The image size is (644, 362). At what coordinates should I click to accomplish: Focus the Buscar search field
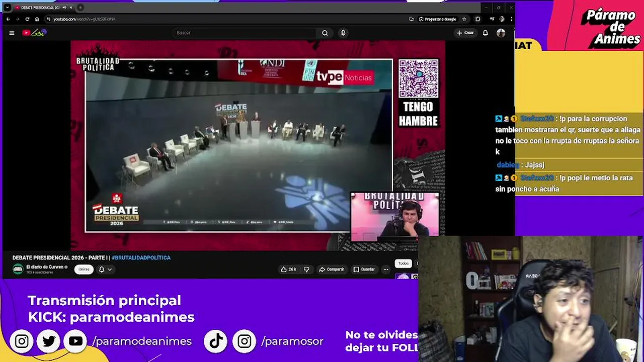click(244, 33)
